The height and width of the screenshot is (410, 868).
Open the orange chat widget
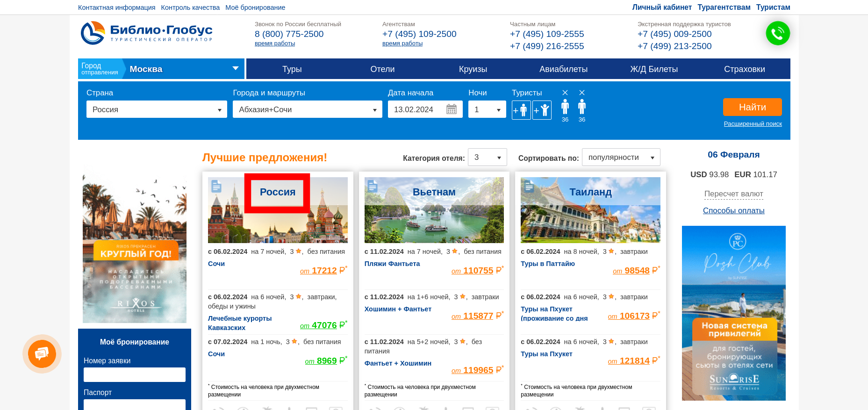tap(42, 354)
